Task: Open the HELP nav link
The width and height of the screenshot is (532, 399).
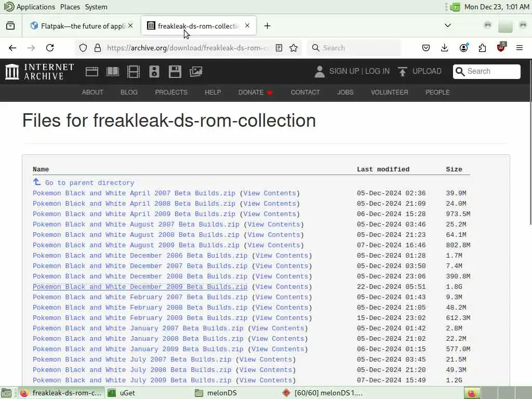Action: click(x=212, y=92)
